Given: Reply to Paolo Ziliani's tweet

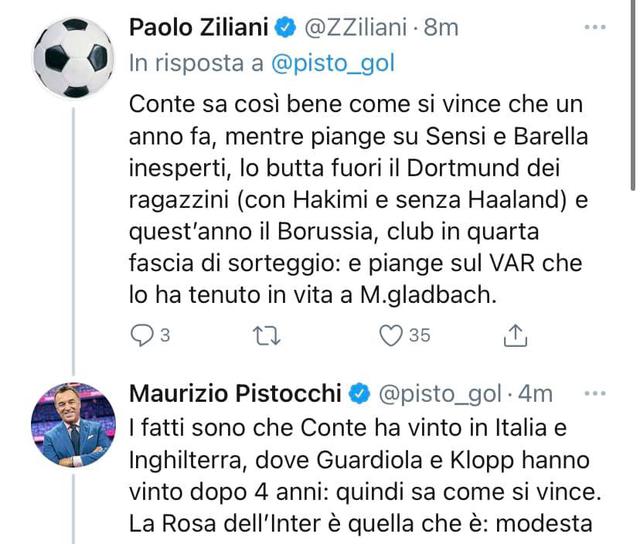Looking at the screenshot, I should pos(149,335).
